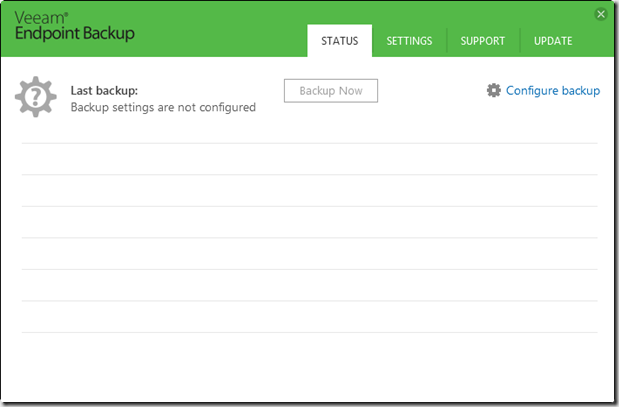The height and width of the screenshot is (407, 619).
Task: Click the question-mark gear status icon
Action: coord(36,97)
